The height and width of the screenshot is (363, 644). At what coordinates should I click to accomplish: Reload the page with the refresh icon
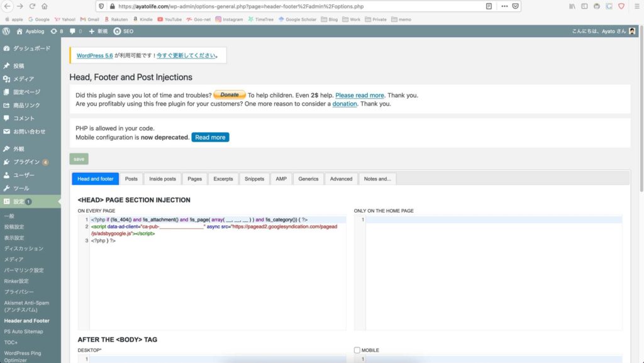pyautogui.click(x=33, y=6)
